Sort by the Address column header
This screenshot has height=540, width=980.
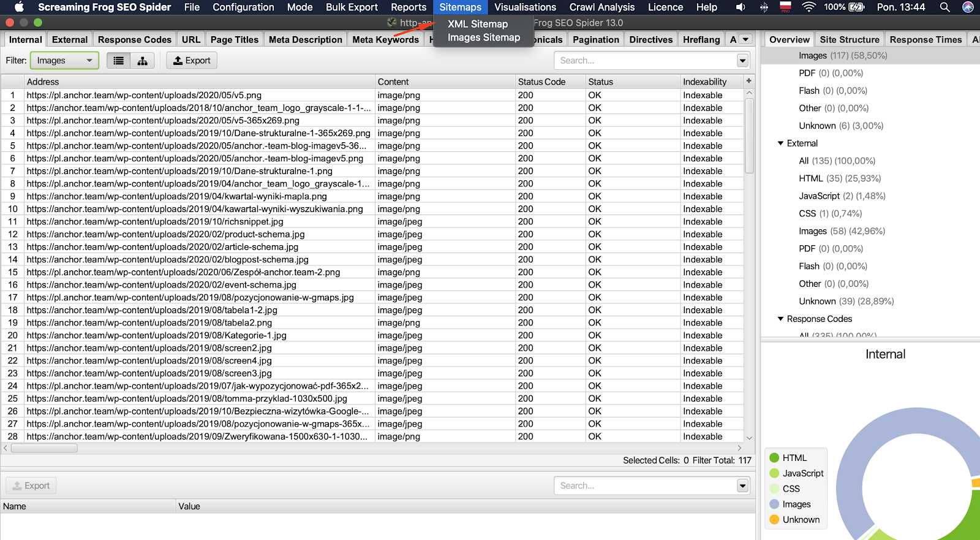click(x=200, y=82)
